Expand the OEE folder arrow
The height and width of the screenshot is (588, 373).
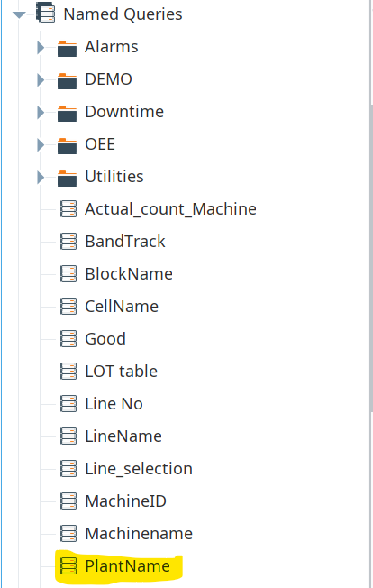(x=41, y=145)
